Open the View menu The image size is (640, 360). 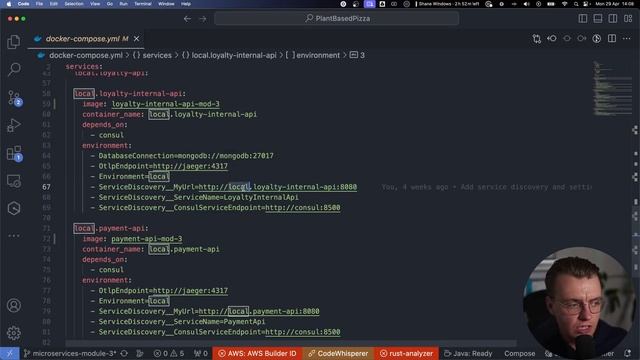95,4
